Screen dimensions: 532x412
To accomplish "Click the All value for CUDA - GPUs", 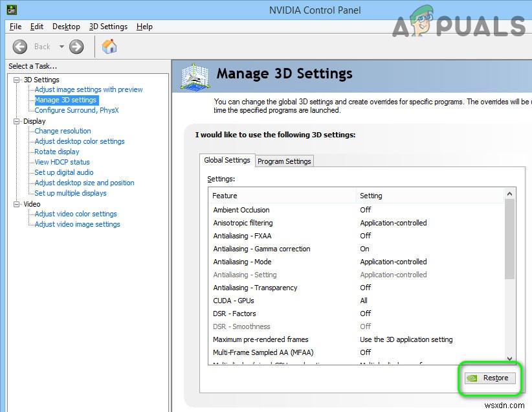I will pyautogui.click(x=364, y=301).
